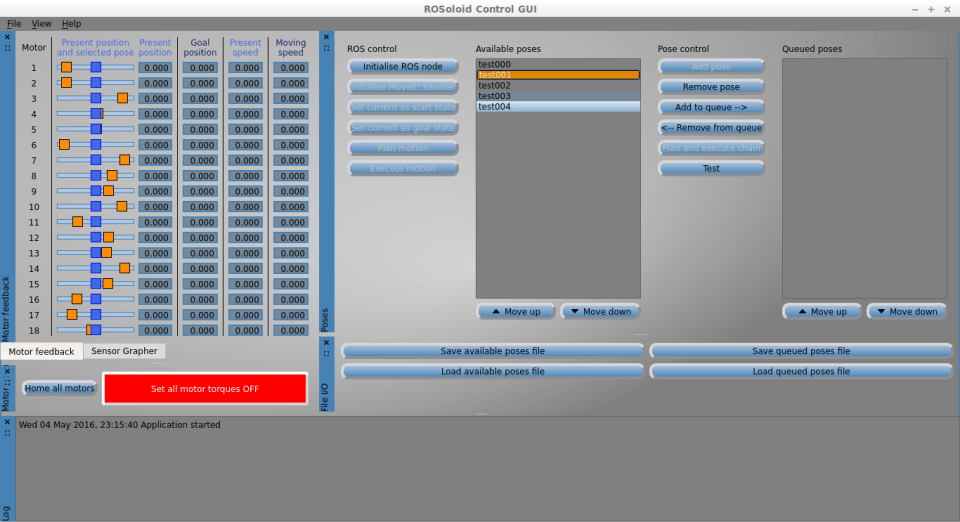Click Initialise ROS node button
Image resolution: width=960 pixels, height=522 pixels.
coord(403,66)
